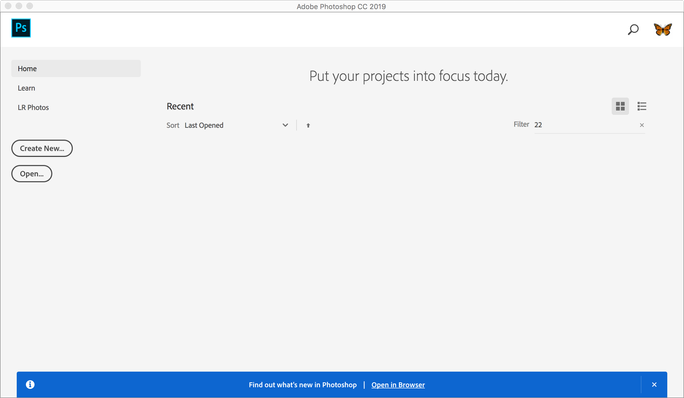Click the Photoshop Ps logo icon

click(21, 28)
